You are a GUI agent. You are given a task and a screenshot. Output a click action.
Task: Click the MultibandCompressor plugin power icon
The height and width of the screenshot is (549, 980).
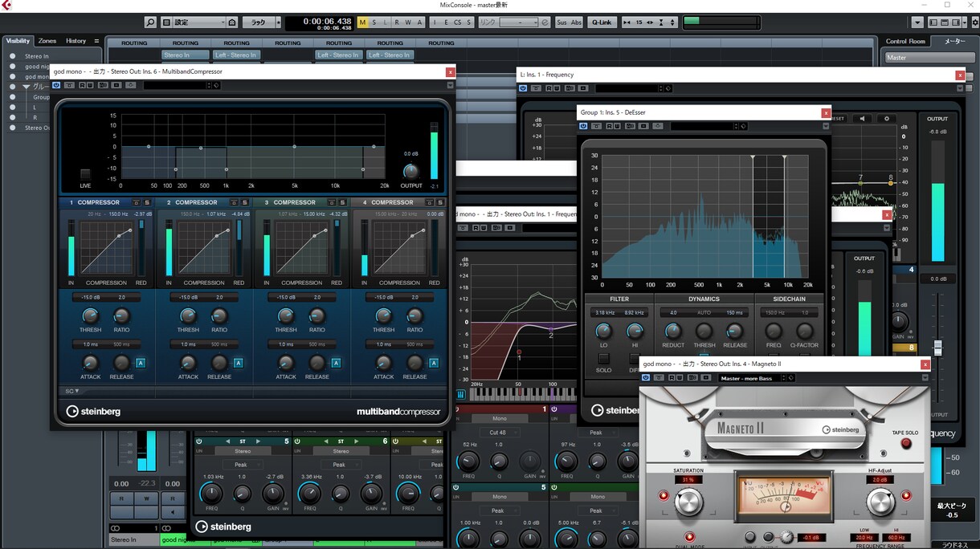pyautogui.click(x=56, y=85)
